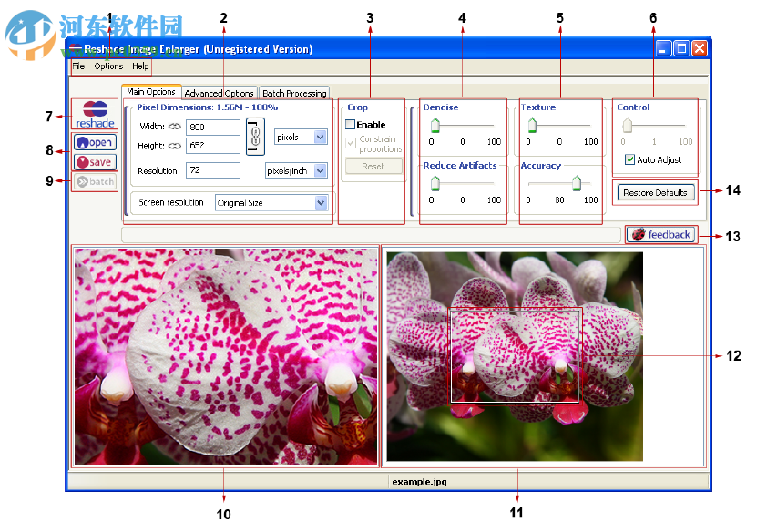Click the open image button

coord(95,143)
